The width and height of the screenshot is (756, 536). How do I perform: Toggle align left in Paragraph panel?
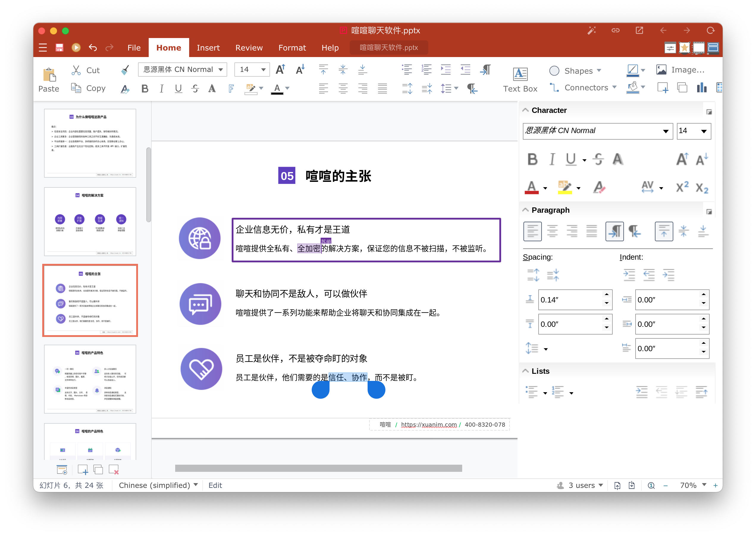(x=532, y=231)
